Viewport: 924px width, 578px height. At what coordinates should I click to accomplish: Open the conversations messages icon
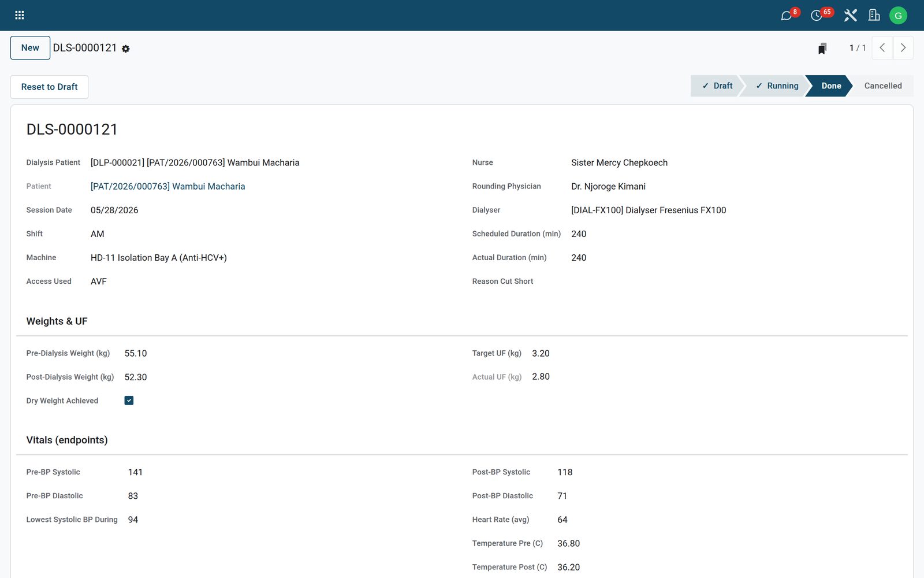coord(787,15)
